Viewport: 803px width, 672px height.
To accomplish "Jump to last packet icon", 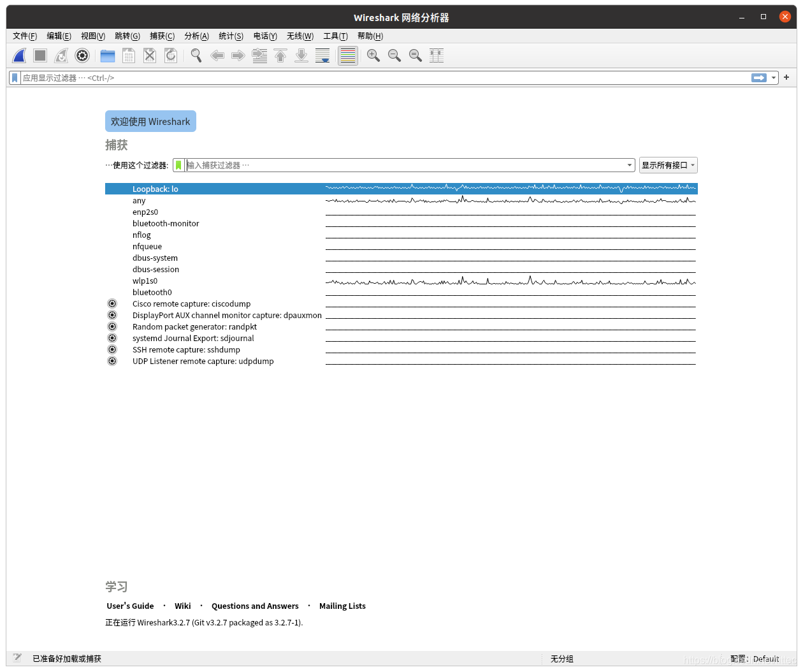I will pyautogui.click(x=301, y=55).
